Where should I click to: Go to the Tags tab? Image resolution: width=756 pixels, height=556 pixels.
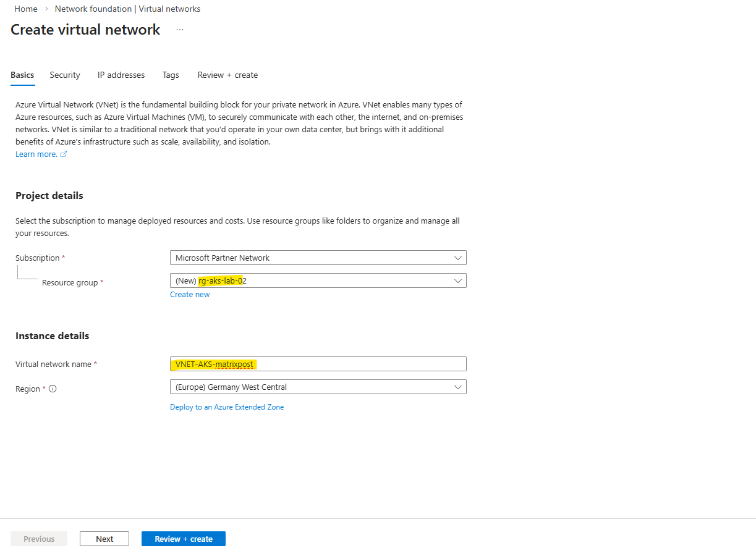[171, 75]
